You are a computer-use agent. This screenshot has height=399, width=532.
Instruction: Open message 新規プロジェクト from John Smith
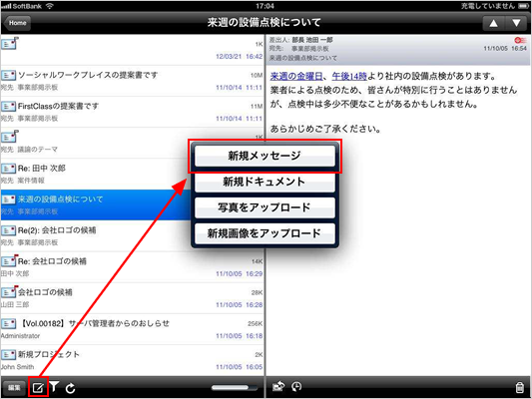[133, 360]
